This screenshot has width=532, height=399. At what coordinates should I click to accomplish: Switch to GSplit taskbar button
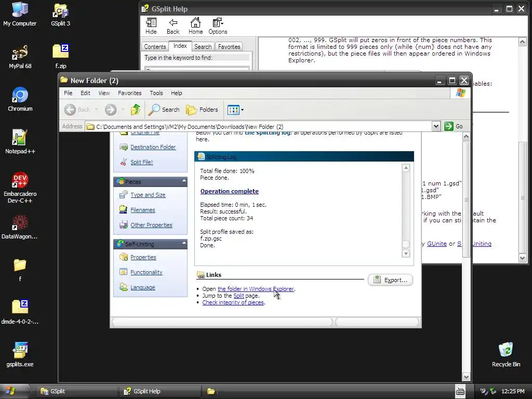(77, 391)
